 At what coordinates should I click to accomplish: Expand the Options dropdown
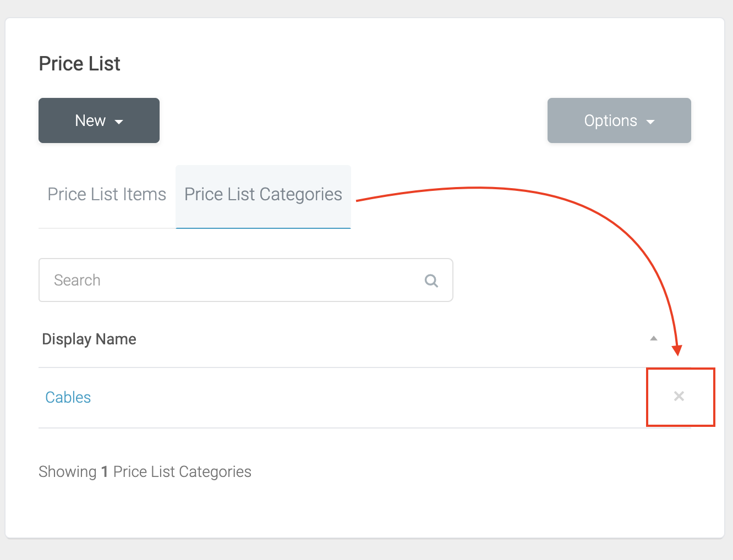[619, 120]
